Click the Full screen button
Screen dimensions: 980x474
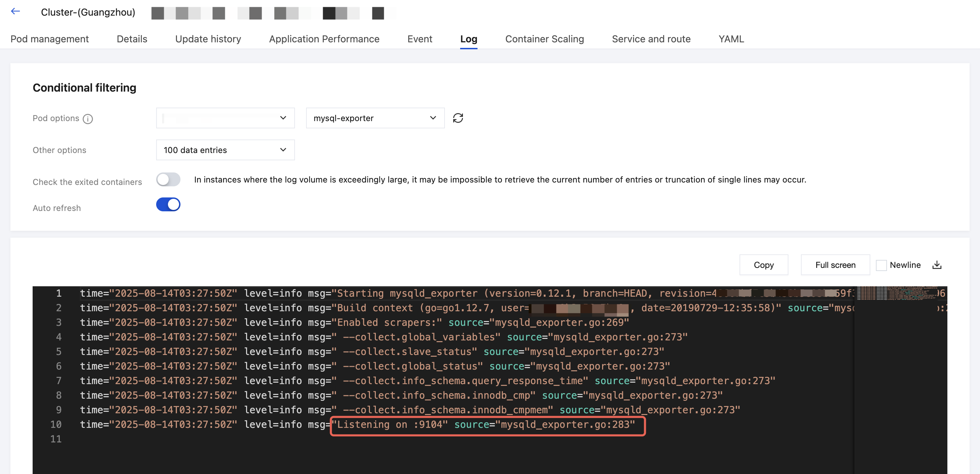coord(835,265)
